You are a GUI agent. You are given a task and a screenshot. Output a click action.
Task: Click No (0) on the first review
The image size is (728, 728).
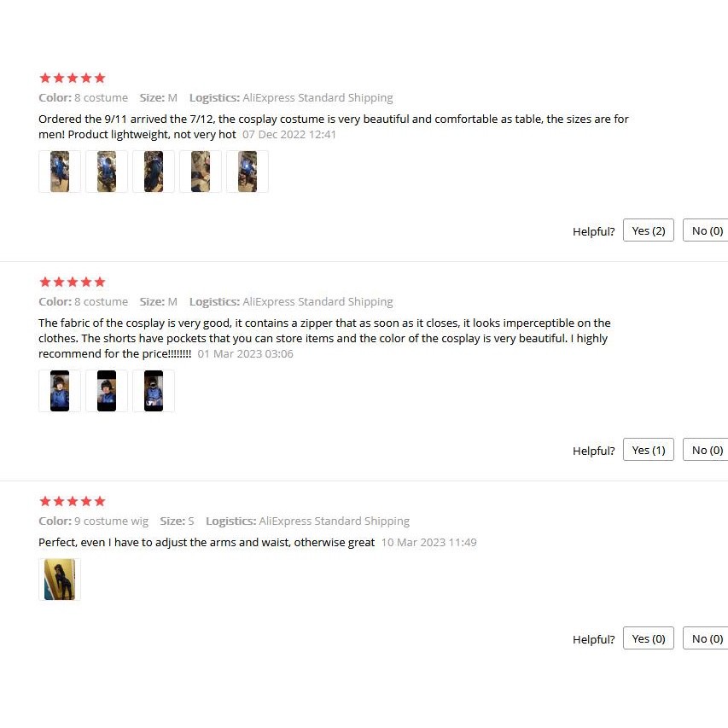pos(706,230)
